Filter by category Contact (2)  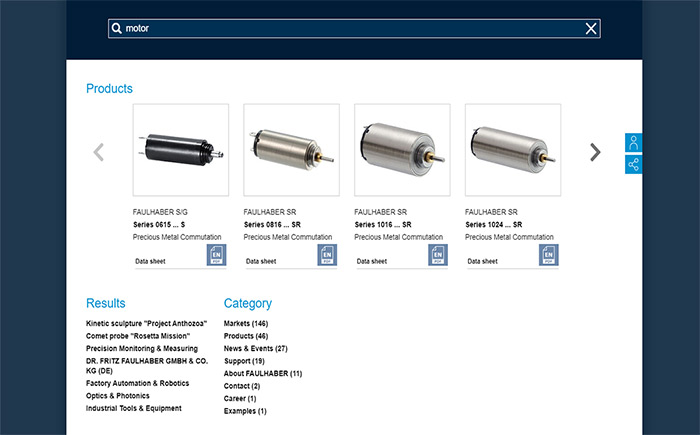pyautogui.click(x=242, y=386)
